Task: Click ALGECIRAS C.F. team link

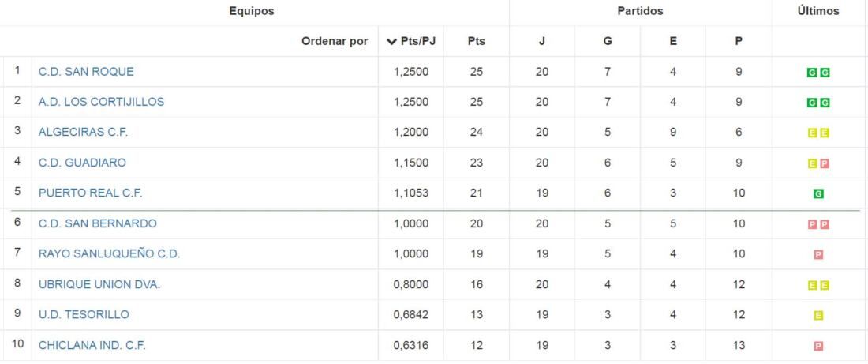Action: click(x=83, y=133)
